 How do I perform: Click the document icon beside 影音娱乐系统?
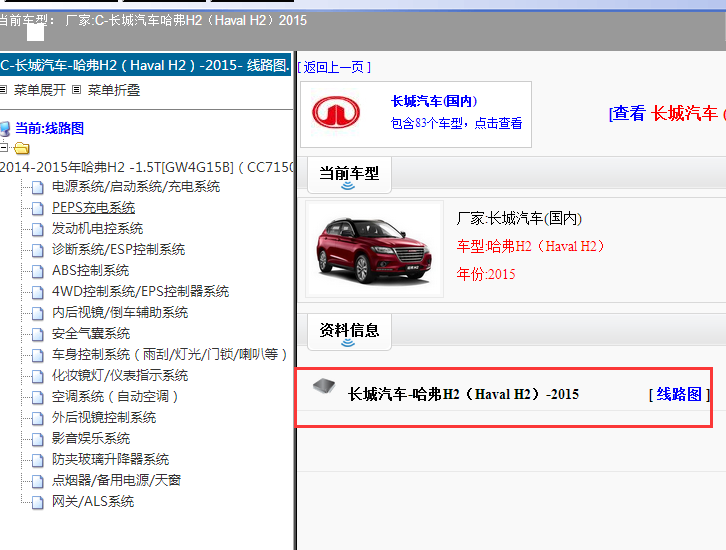38,439
